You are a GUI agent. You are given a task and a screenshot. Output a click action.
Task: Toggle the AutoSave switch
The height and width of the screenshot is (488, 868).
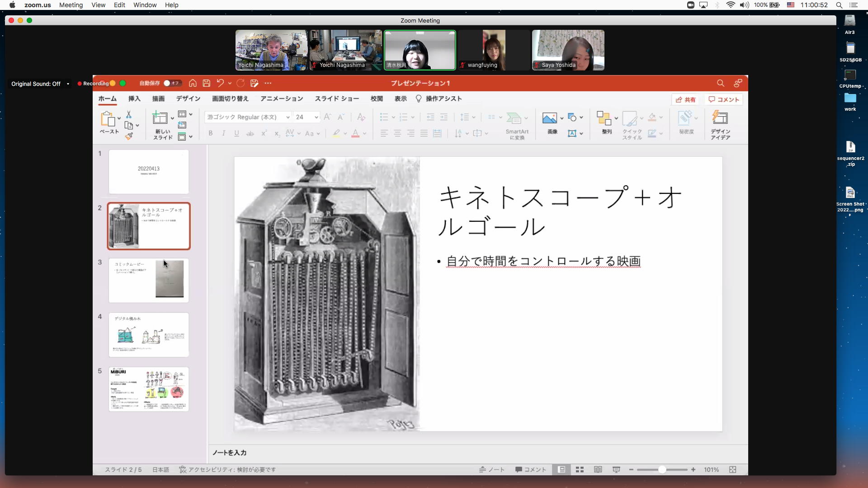pyautogui.click(x=172, y=83)
